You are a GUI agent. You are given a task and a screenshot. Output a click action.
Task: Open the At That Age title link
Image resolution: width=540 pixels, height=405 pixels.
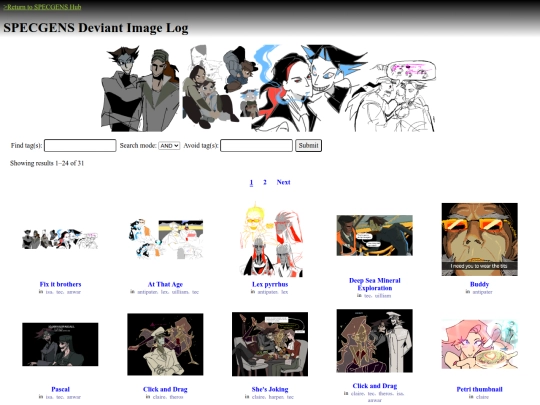point(165,284)
